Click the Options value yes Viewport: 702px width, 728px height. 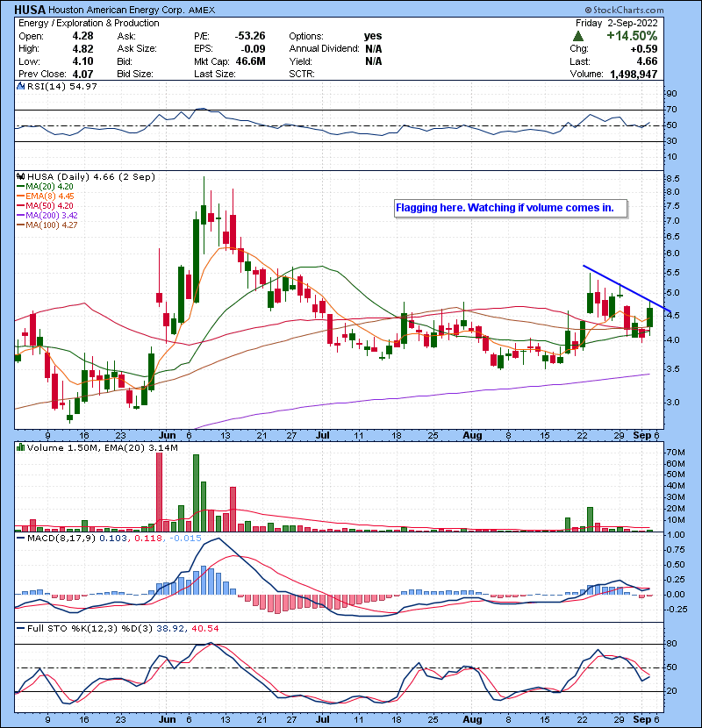coord(373,36)
